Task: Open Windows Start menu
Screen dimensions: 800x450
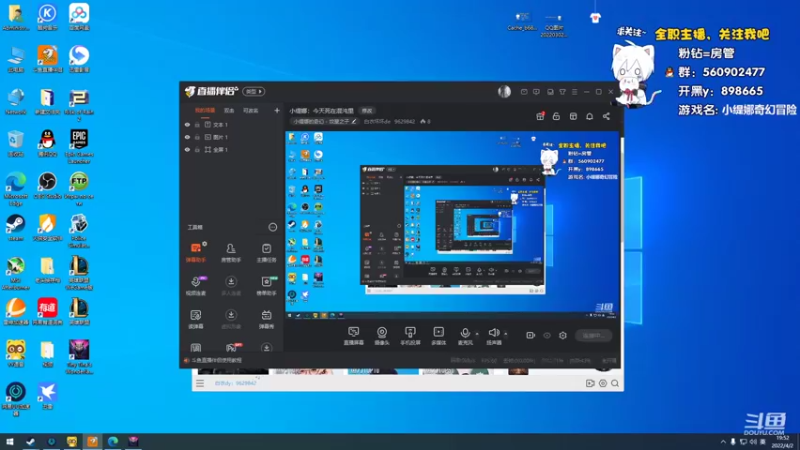Action: [x=10, y=441]
